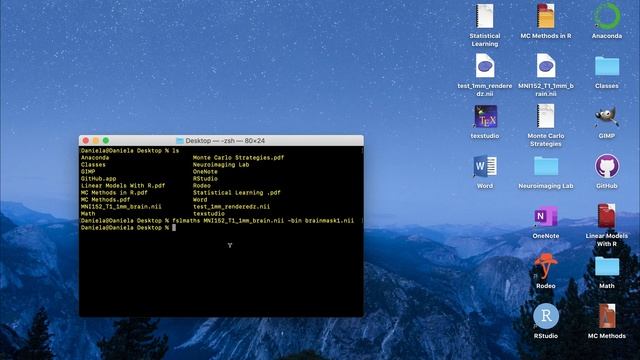
Task: Launch Anaconda from the desktop
Action: 607,17
